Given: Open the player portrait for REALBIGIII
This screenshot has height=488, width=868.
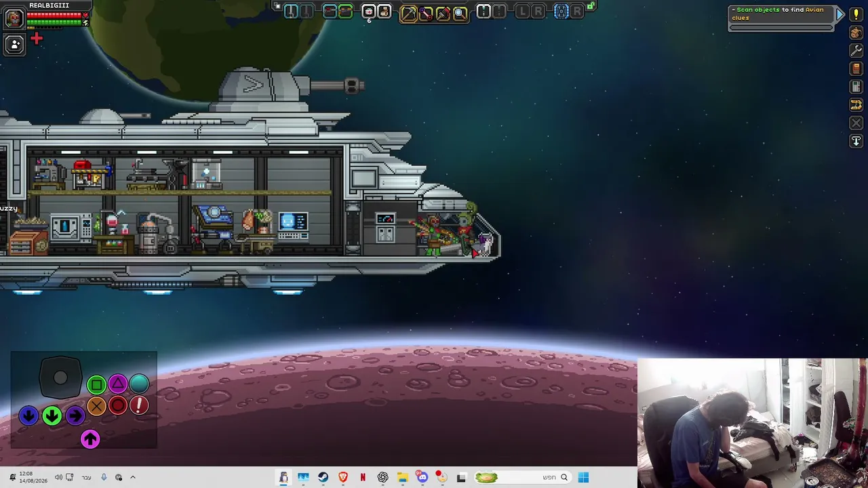Looking at the screenshot, I should (x=14, y=18).
